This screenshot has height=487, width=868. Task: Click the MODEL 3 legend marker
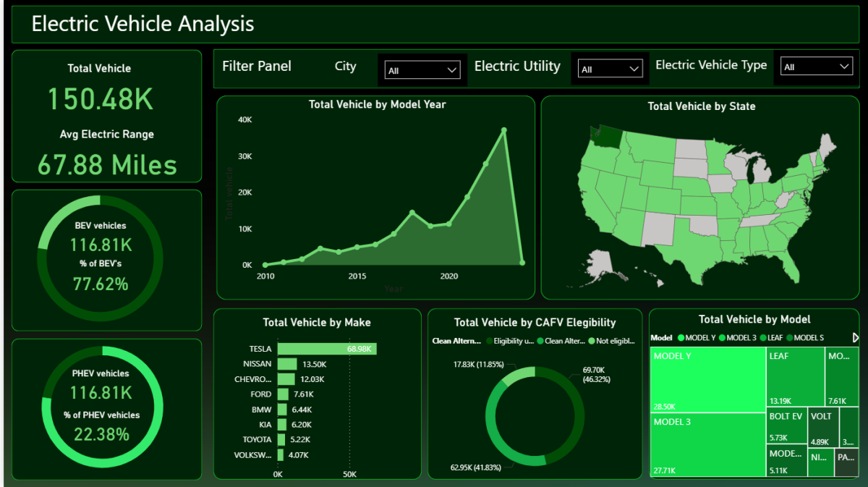721,338
